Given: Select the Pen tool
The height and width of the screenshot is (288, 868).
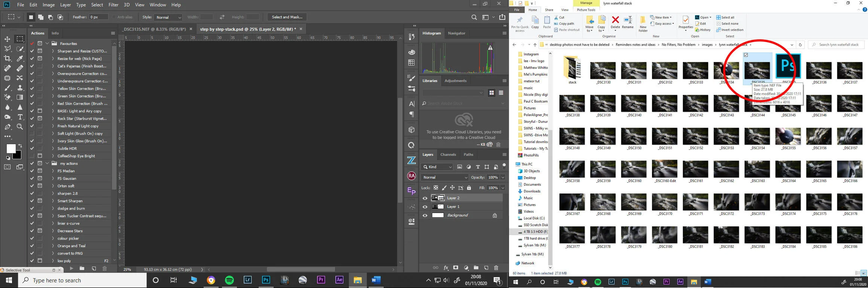Looking at the screenshot, I should click(x=7, y=127).
